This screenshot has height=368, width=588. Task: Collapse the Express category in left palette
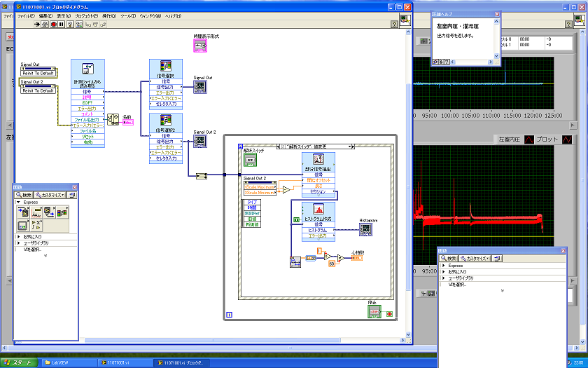(19, 202)
